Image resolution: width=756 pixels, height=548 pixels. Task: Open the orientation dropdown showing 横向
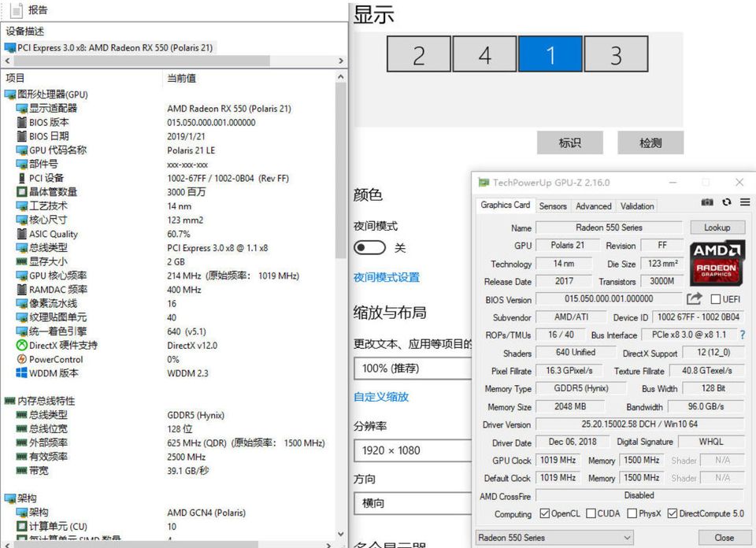coord(413,504)
